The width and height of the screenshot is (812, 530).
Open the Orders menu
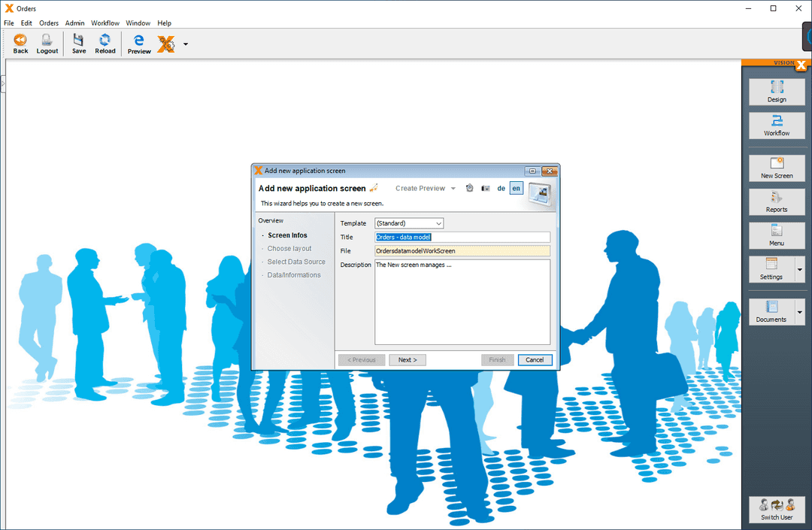coord(48,23)
